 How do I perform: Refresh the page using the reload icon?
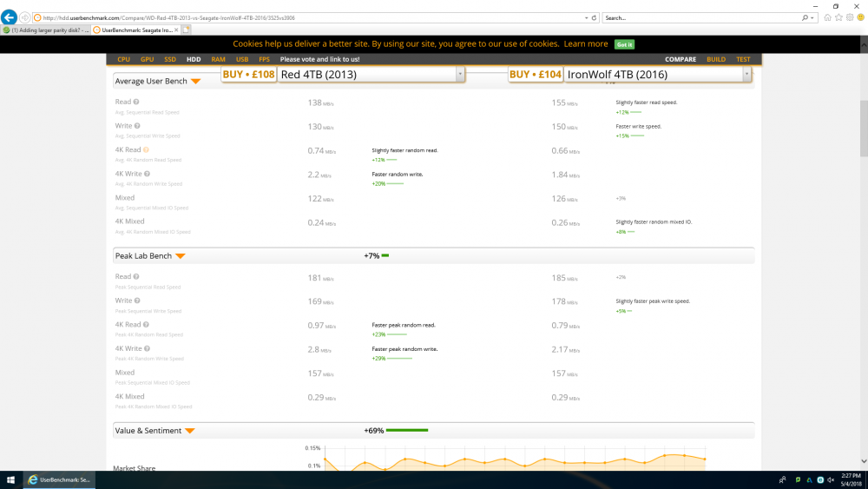[594, 17]
